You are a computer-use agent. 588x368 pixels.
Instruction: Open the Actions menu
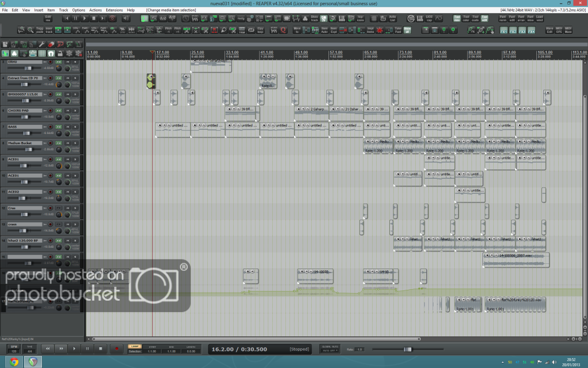click(95, 10)
